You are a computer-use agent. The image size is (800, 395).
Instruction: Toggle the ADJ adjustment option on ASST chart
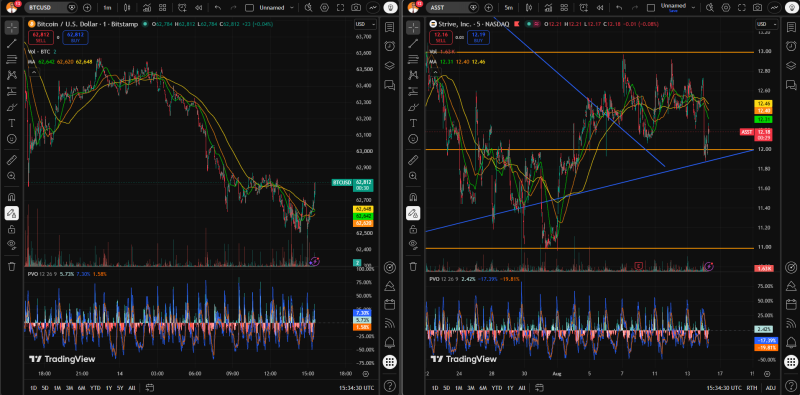coord(770,388)
